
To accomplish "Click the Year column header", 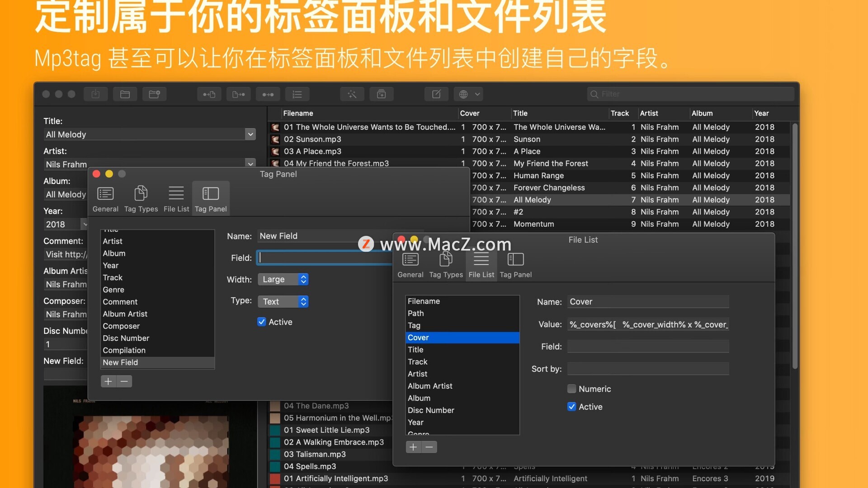I will pos(771,113).
